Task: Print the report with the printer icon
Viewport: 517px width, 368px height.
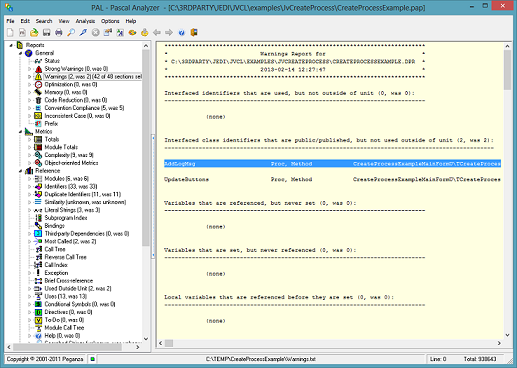Action: point(59,32)
